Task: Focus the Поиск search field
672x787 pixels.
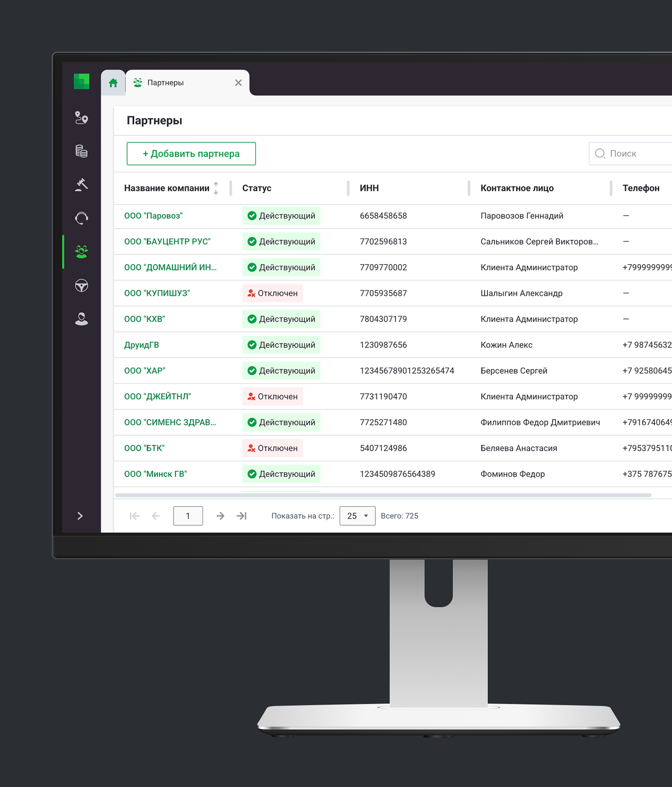Action: (631, 154)
